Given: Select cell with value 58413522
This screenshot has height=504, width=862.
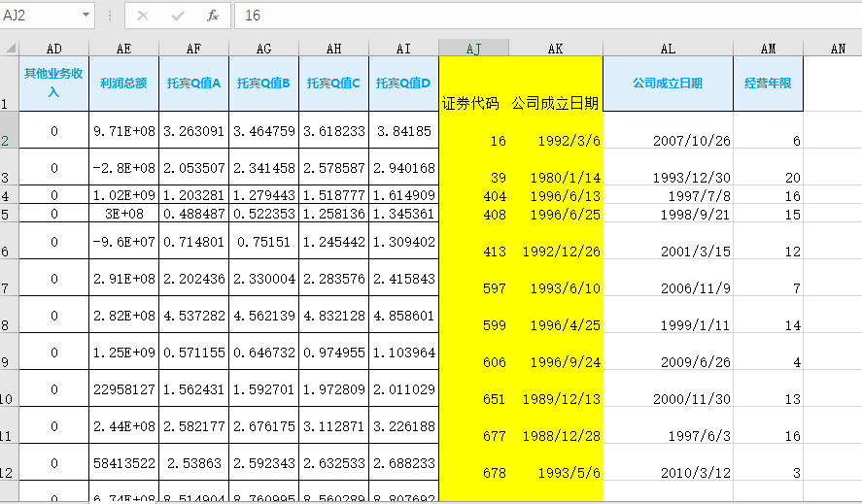Looking at the screenshot, I should (123, 461).
